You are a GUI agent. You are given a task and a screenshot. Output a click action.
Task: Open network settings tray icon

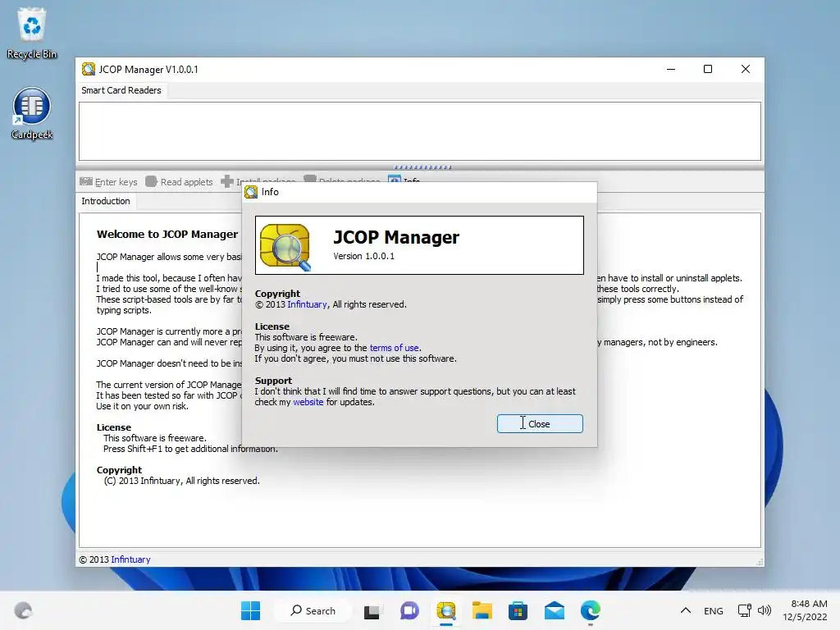[x=744, y=610]
